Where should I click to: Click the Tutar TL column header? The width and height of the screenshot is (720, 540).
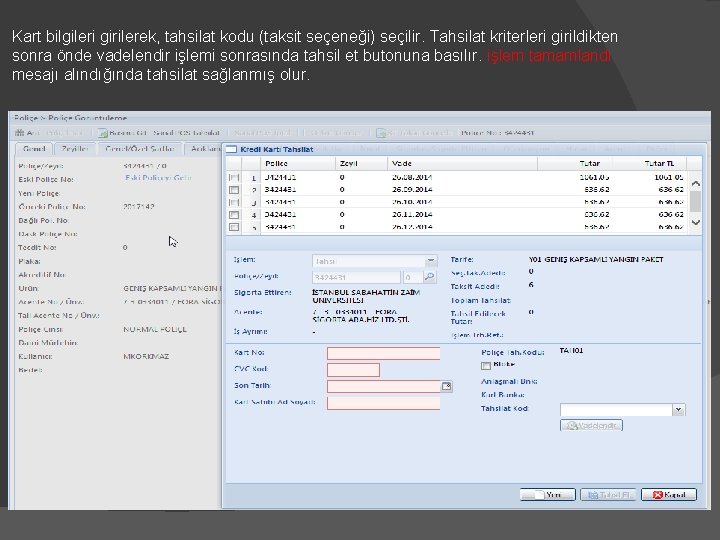[650, 163]
